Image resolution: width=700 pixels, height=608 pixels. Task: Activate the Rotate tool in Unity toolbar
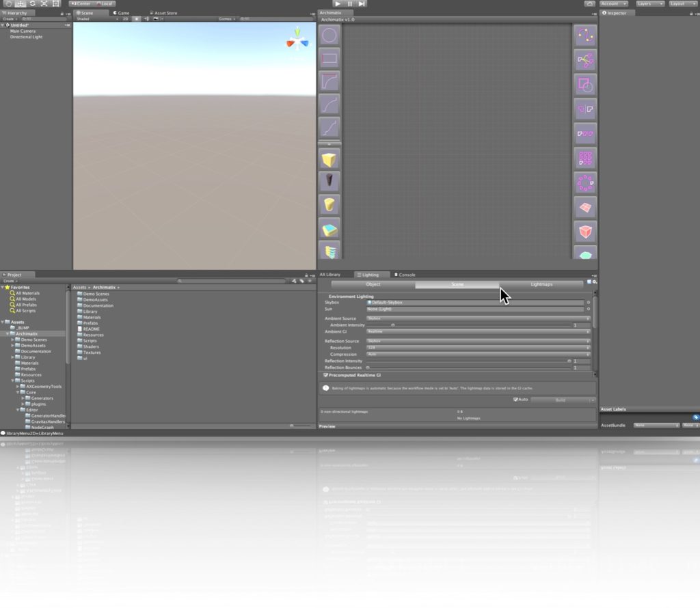(33, 3)
